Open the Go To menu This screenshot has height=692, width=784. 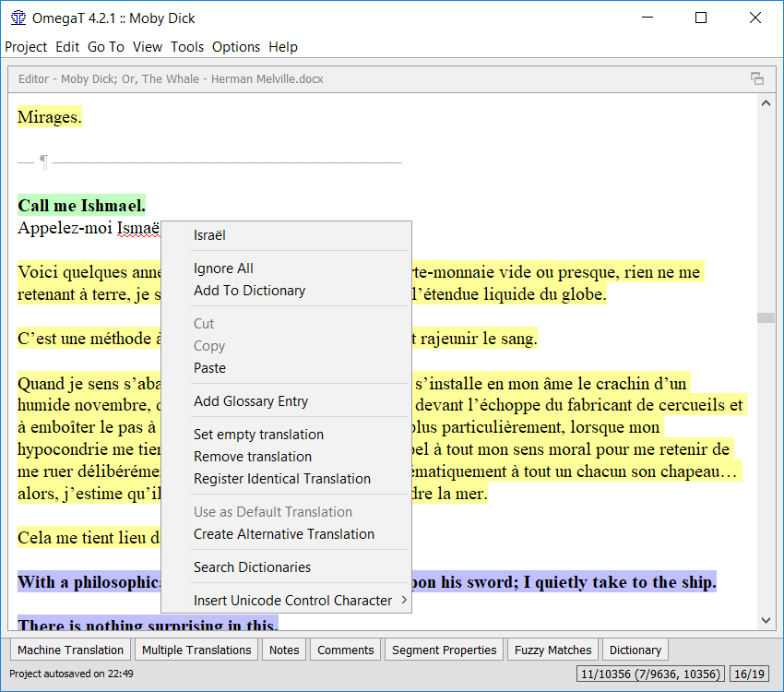[105, 47]
